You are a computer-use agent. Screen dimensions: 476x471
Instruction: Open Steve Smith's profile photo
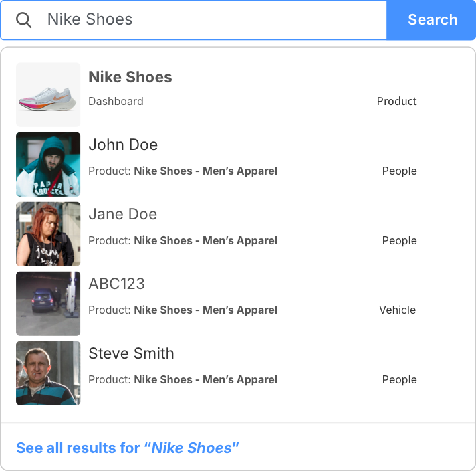tap(48, 373)
